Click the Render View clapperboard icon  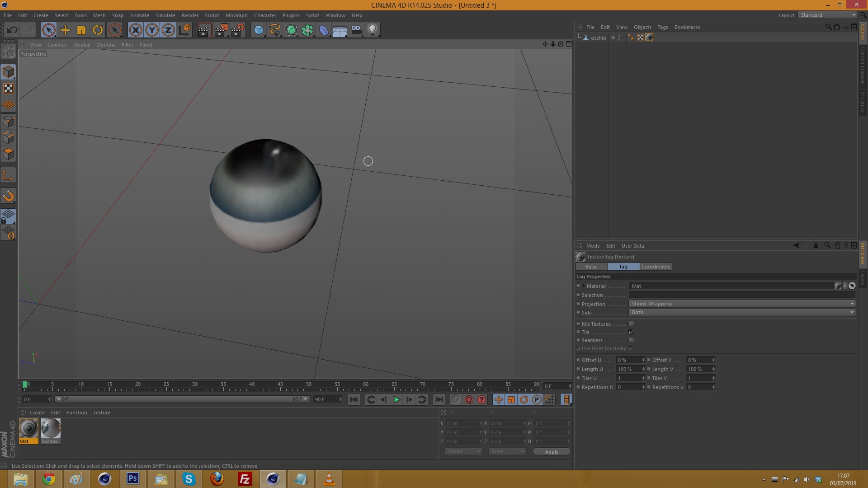204,30
